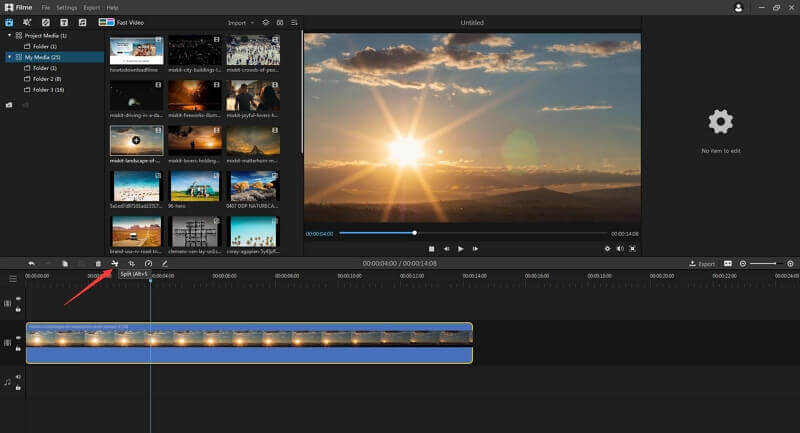This screenshot has height=433, width=800.
Task: Click the timeline zoom slider
Action: (x=766, y=264)
